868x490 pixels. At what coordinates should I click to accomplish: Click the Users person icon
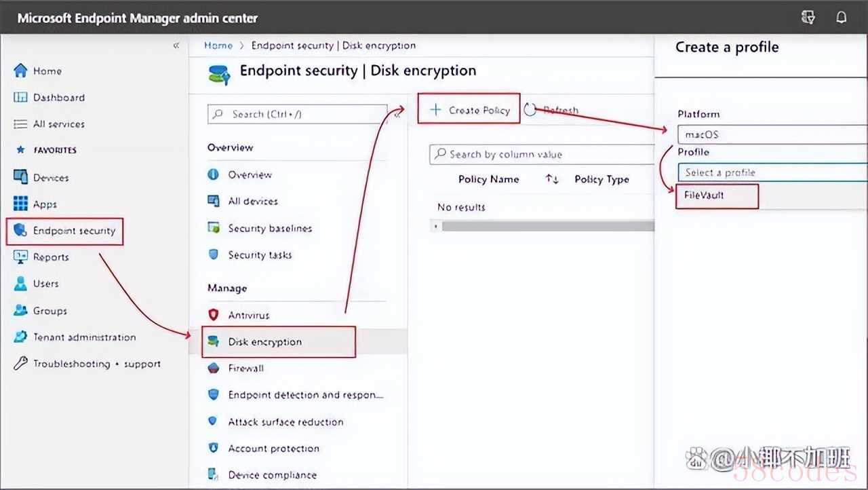click(x=20, y=284)
